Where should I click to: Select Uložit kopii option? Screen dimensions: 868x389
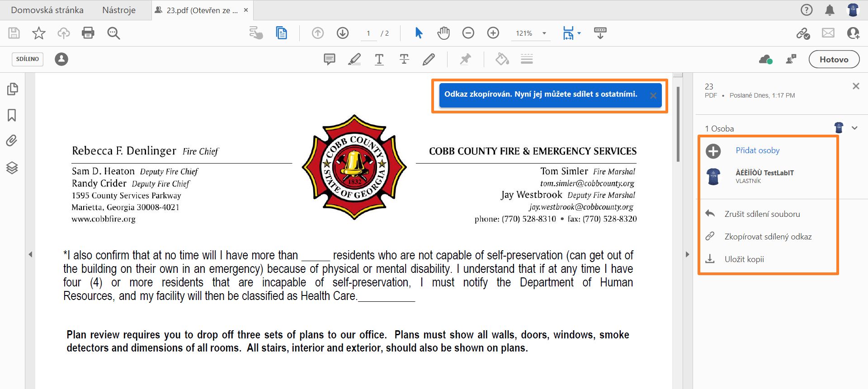coord(744,259)
